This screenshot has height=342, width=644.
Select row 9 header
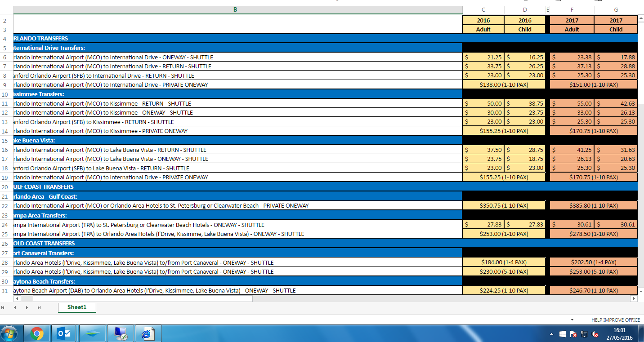pos(5,85)
